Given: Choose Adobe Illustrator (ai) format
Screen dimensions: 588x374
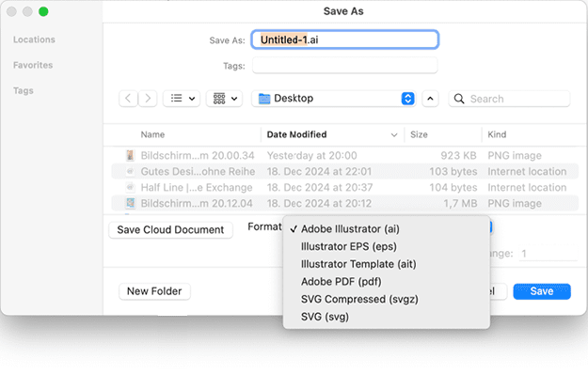Looking at the screenshot, I should click(387, 228).
